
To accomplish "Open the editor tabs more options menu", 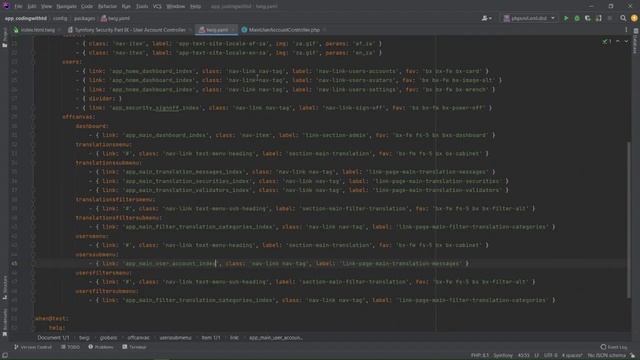I will pyautogui.click(x=626, y=30).
